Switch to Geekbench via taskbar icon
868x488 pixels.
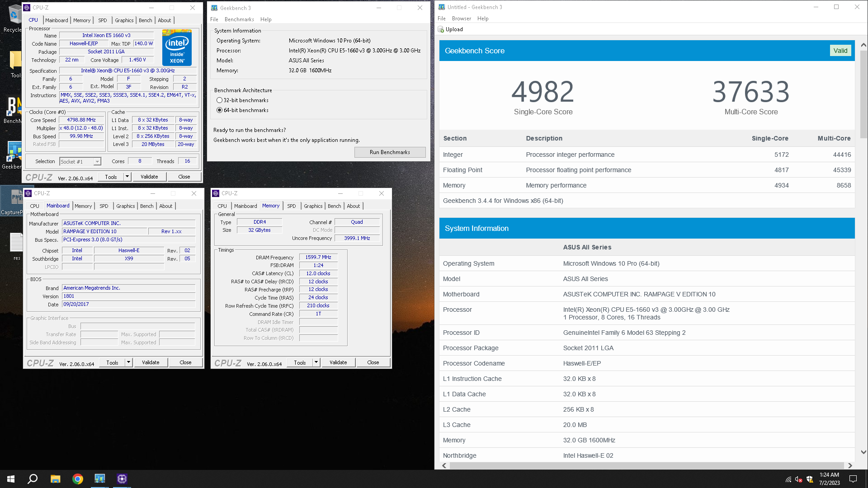click(x=99, y=479)
